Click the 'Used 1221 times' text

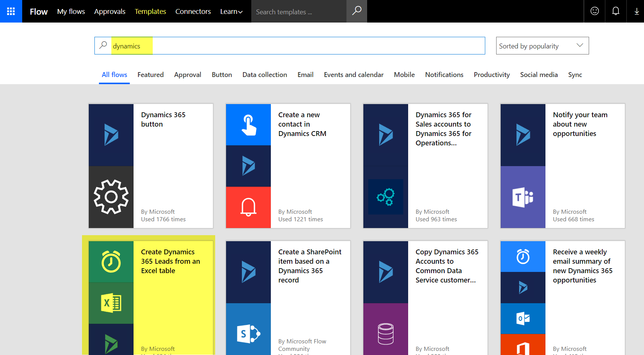301,219
